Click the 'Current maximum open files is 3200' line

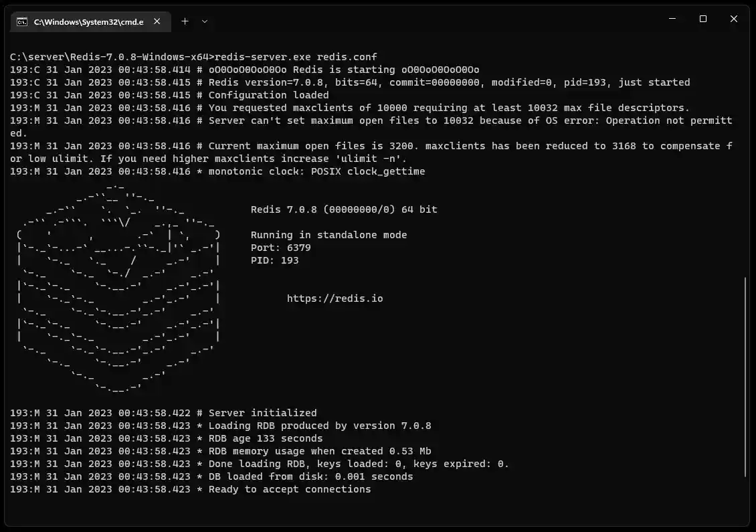(371, 153)
